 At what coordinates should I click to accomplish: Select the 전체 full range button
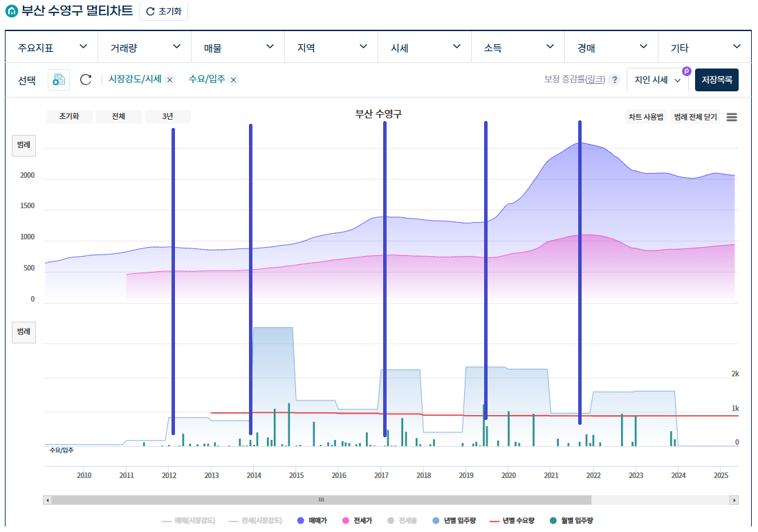coord(118,116)
